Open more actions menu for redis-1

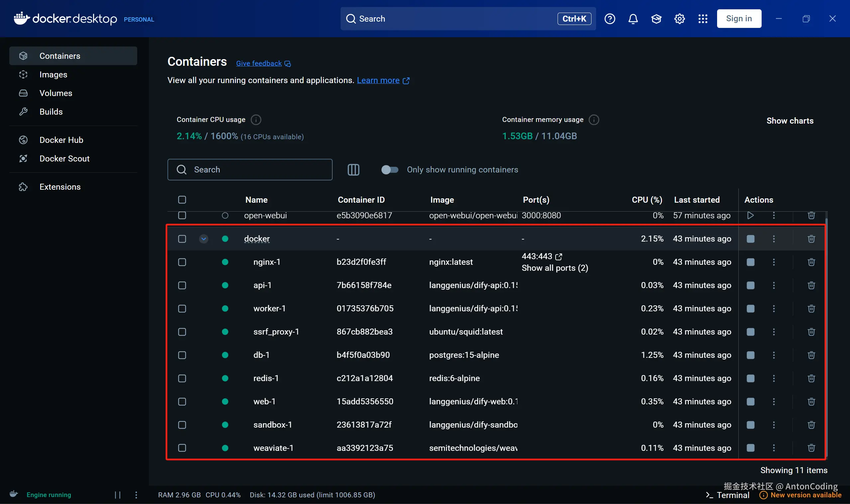[x=774, y=378]
